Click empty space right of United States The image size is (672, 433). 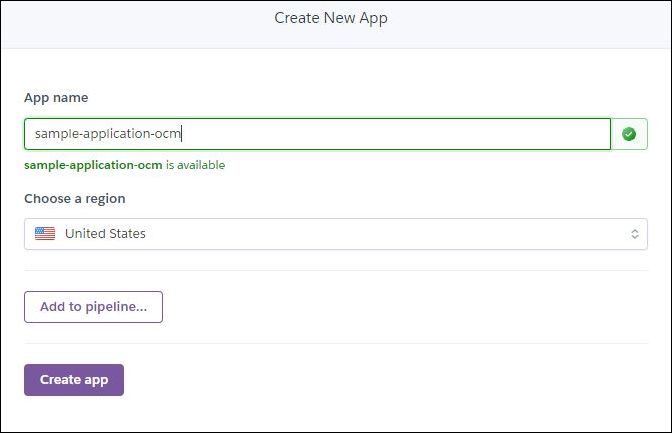pos(400,234)
